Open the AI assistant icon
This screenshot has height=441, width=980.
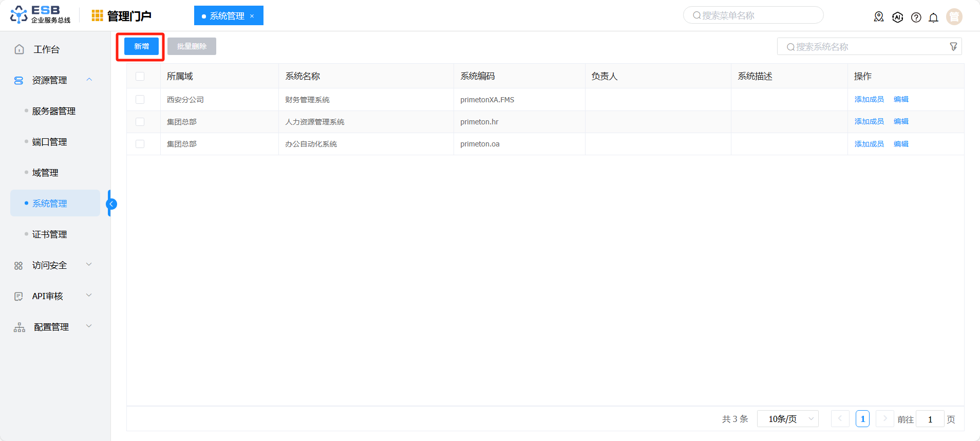(897, 17)
